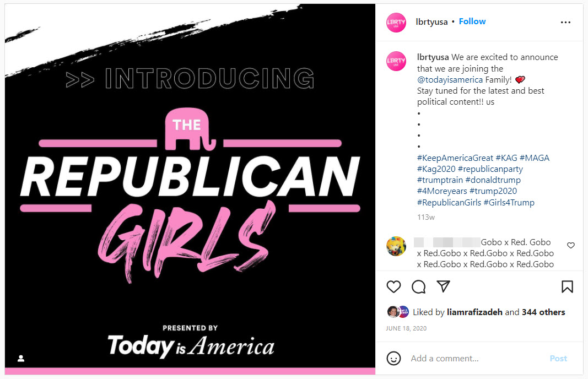Open the #trumptrain hashtag

pyautogui.click(x=440, y=180)
